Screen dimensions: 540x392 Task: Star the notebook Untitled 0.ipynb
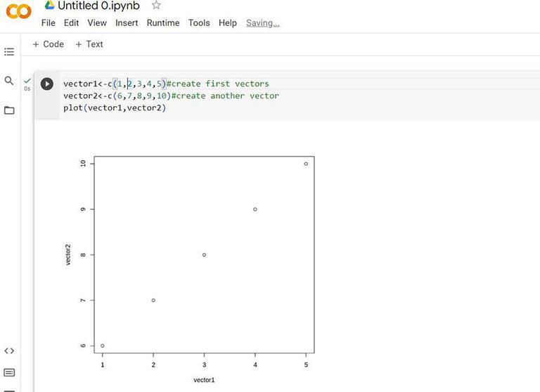(156, 6)
